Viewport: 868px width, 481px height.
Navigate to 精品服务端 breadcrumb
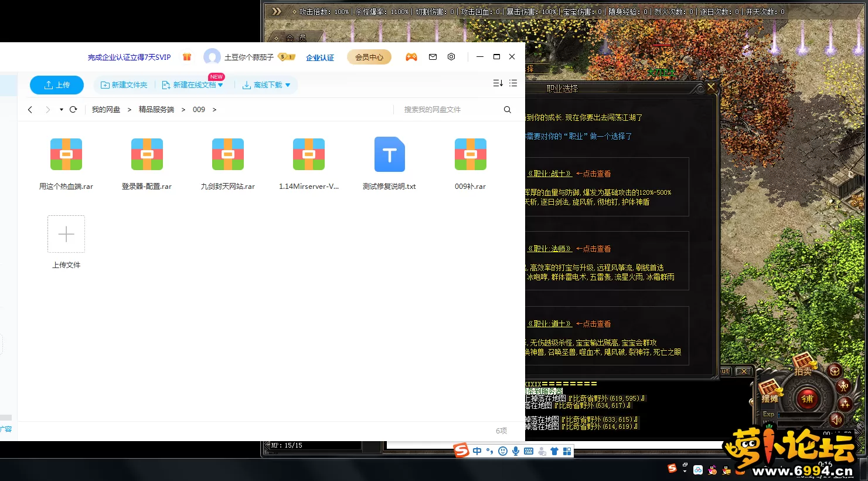click(156, 110)
